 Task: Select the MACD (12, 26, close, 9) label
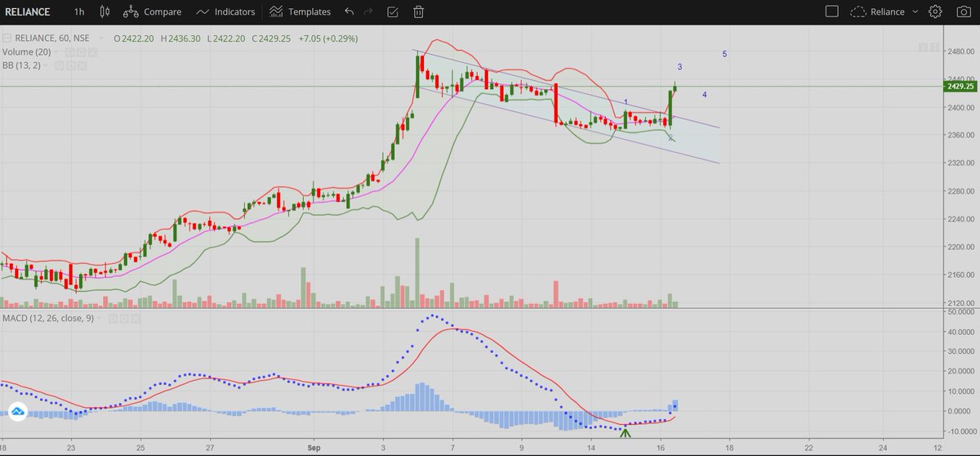[x=48, y=317]
